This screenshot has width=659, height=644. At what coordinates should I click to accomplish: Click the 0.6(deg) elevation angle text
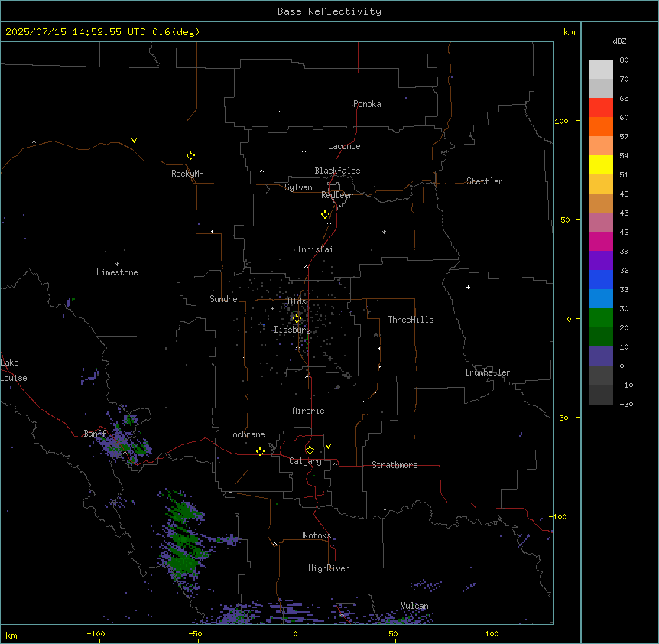tap(176, 32)
